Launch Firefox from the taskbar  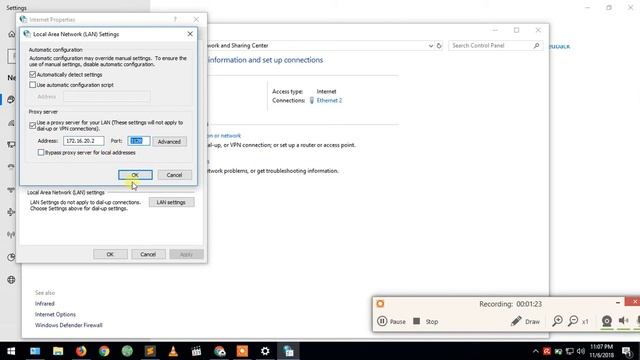81,351
